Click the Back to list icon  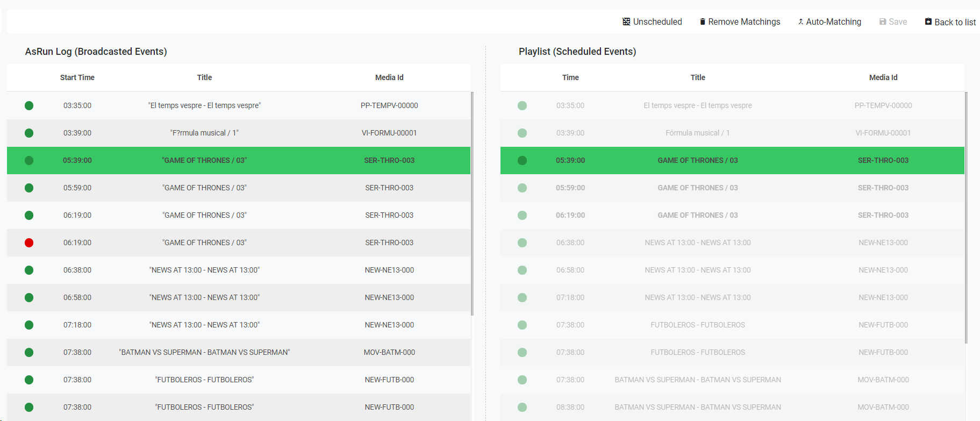[x=928, y=22]
